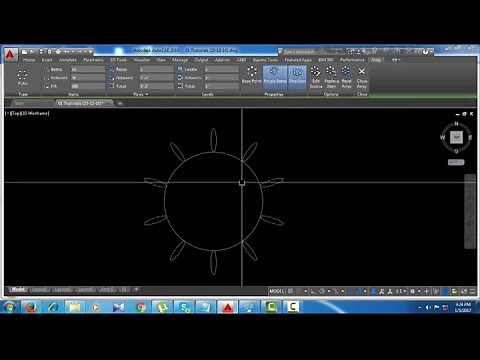
Task: Click the ViewCube TOP face
Action: [x=456, y=137]
